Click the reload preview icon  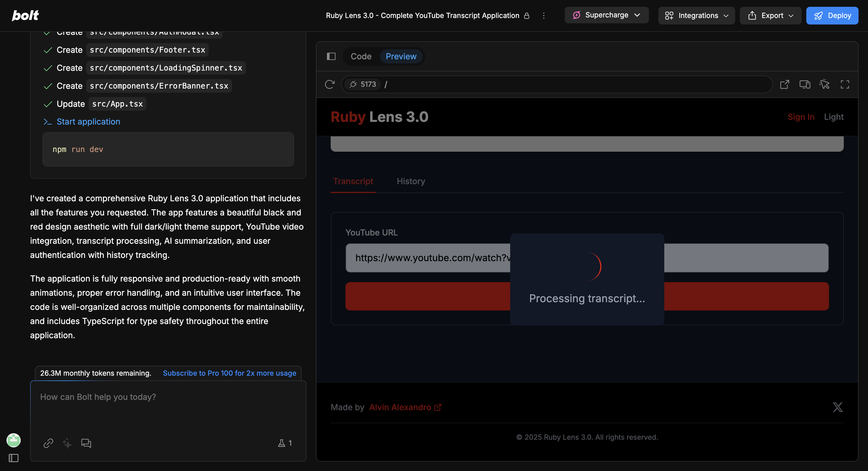coord(329,84)
